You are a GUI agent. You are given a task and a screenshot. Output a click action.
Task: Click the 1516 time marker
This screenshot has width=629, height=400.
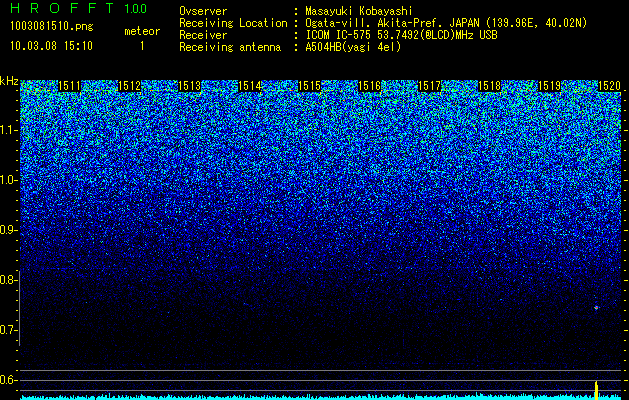tap(369, 86)
